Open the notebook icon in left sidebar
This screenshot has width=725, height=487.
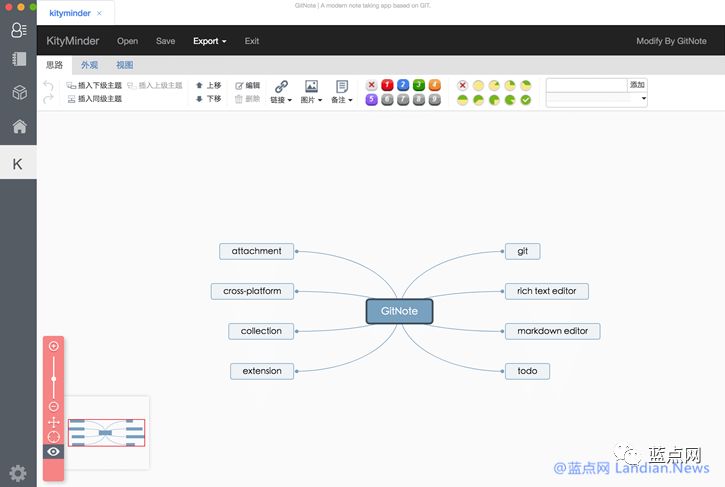19,59
